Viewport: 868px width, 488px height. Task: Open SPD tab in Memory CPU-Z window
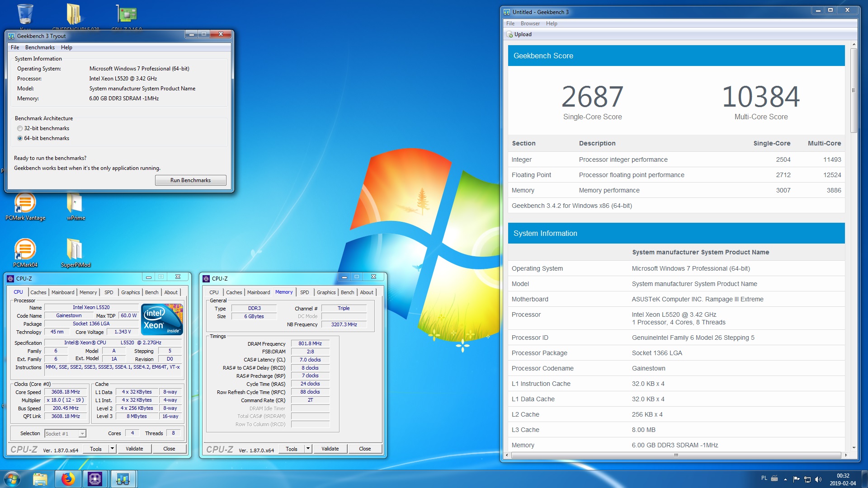(305, 292)
